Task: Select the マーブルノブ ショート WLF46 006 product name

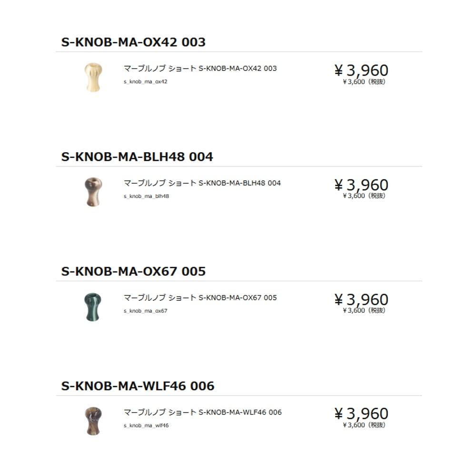Action: click(x=202, y=412)
